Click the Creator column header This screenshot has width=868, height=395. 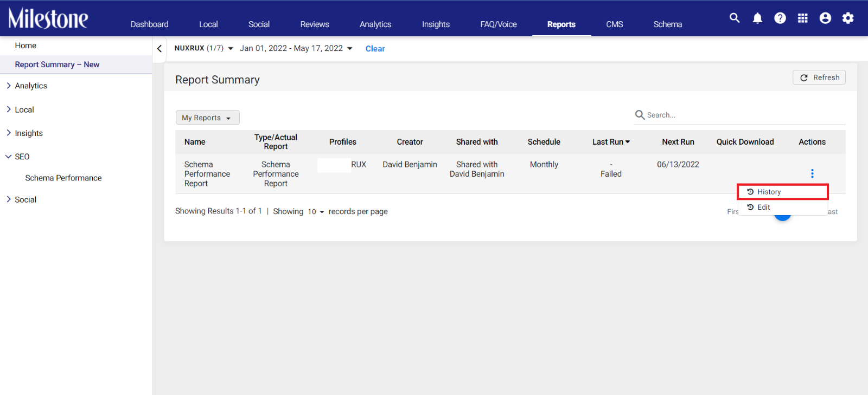point(410,142)
